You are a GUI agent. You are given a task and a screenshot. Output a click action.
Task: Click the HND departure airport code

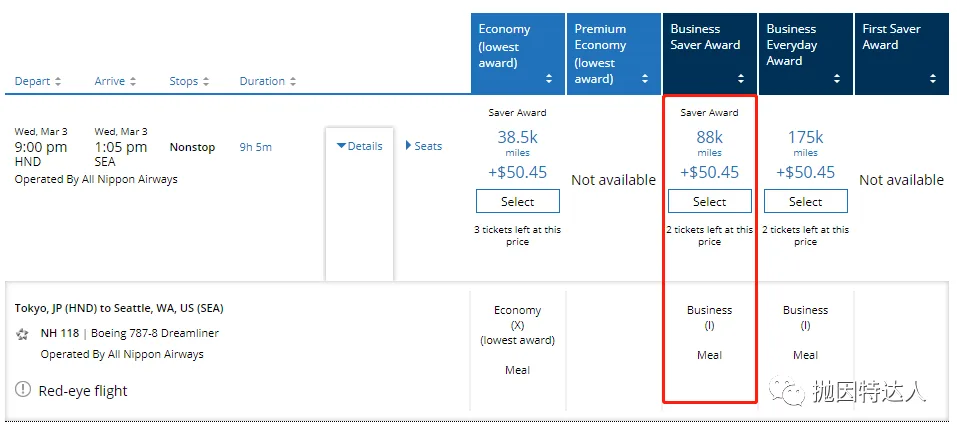[27, 162]
